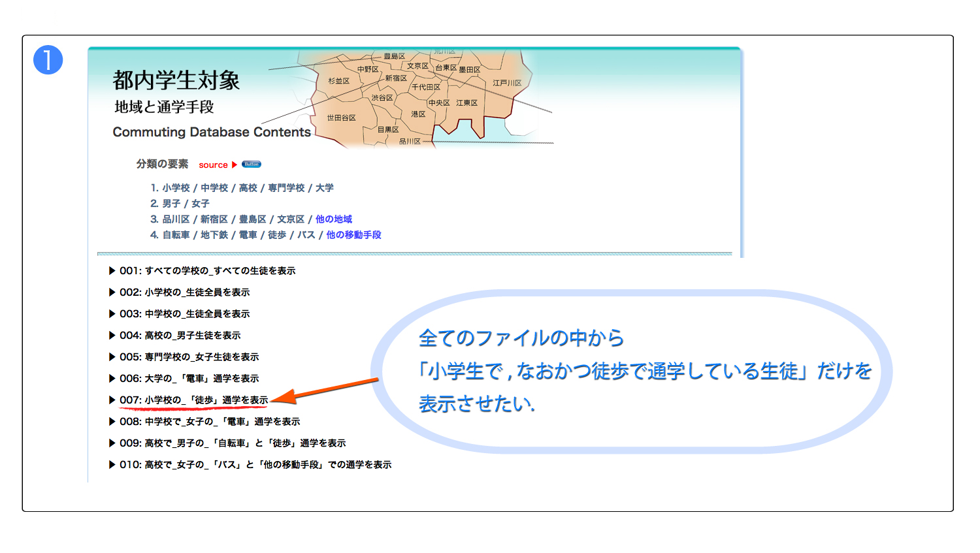Expand the 003 中学校の_生徒全員を表示 triangle
The image size is (980, 553).
click(112, 314)
